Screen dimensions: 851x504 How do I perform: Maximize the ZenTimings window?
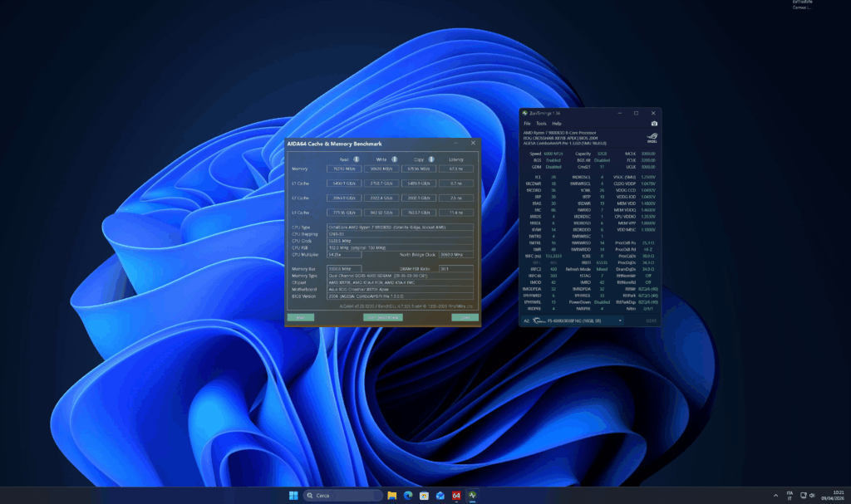click(636, 114)
